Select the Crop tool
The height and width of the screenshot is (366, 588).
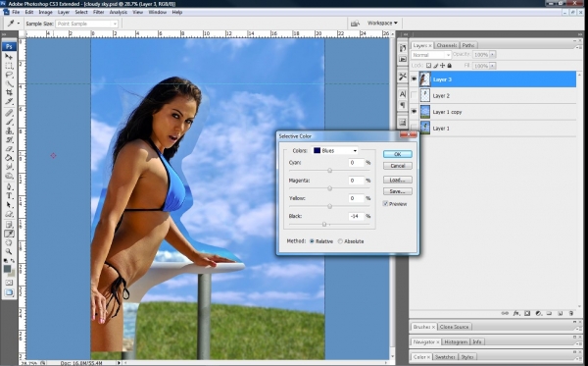(9, 92)
